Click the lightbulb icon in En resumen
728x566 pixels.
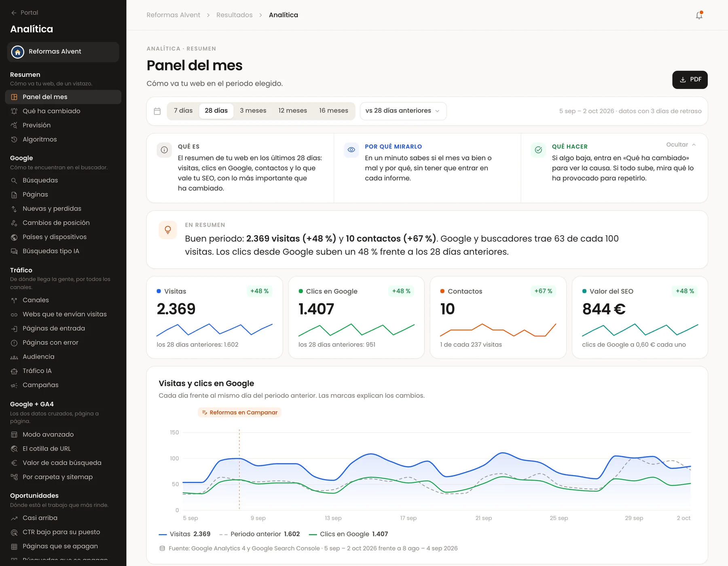pyautogui.click(x=168, y=230)
